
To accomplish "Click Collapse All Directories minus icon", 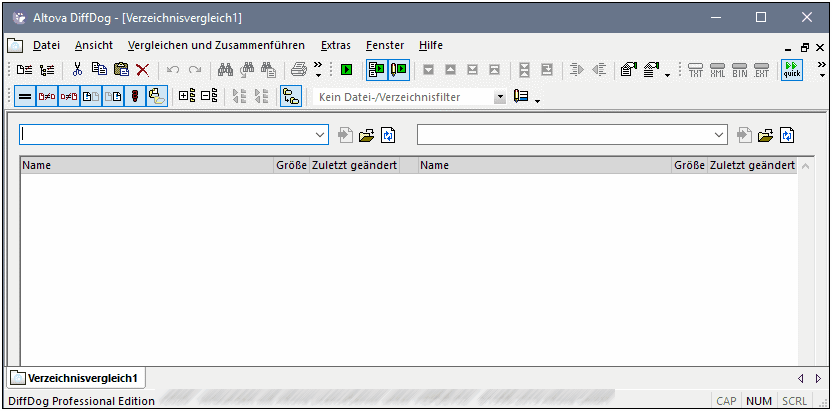I will pyautogui.click(x=209, y=96).
